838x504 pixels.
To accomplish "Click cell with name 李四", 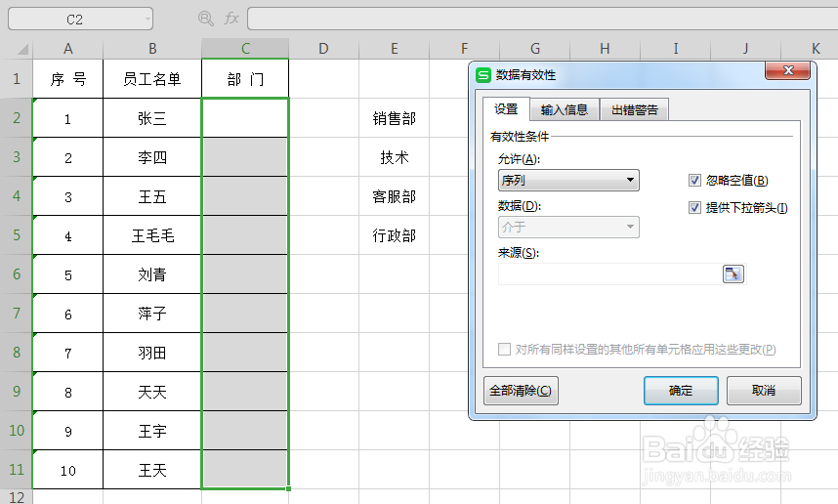I will (x=152, y=157).
